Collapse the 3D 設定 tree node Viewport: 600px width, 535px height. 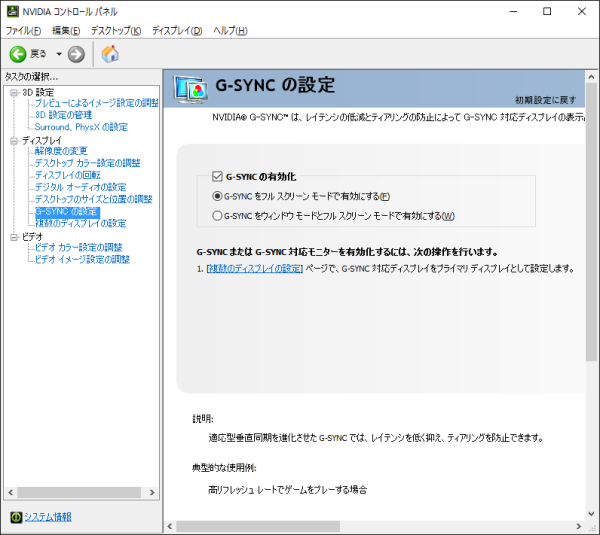click(14, 93)
